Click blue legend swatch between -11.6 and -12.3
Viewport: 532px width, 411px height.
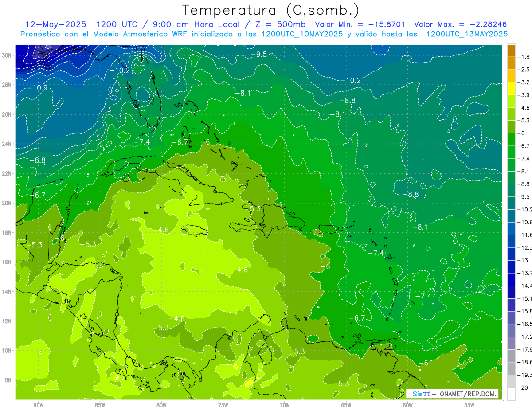pos(511,241)
